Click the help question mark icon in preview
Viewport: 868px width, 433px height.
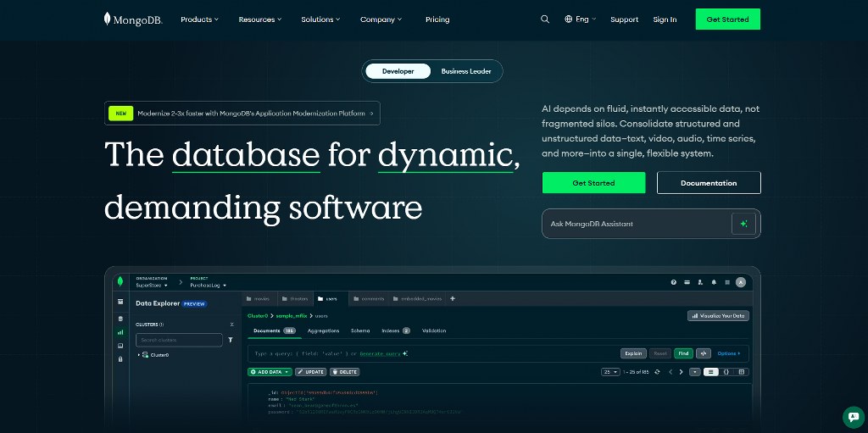click(674, 282)
